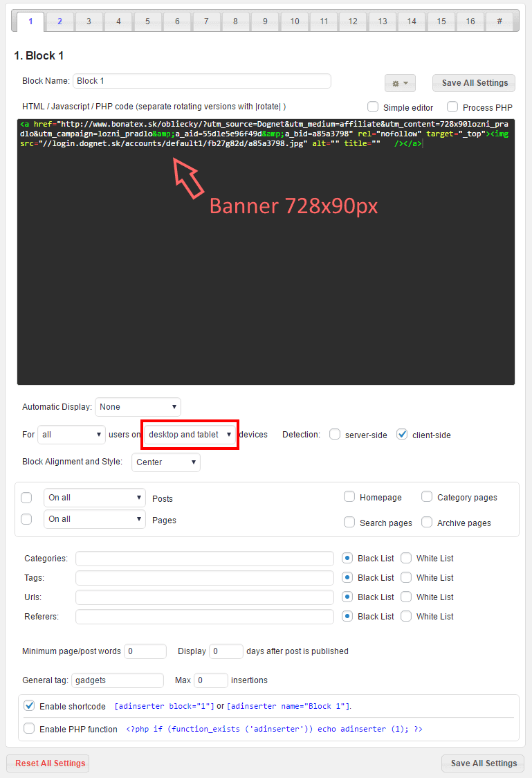Click into the Tags input field
Viewport: 532px width, 778px height.
click(x=205, y=578)
